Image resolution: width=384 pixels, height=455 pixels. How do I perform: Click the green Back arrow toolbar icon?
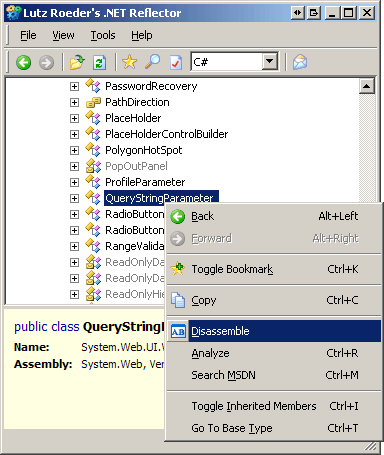[24, 62]
